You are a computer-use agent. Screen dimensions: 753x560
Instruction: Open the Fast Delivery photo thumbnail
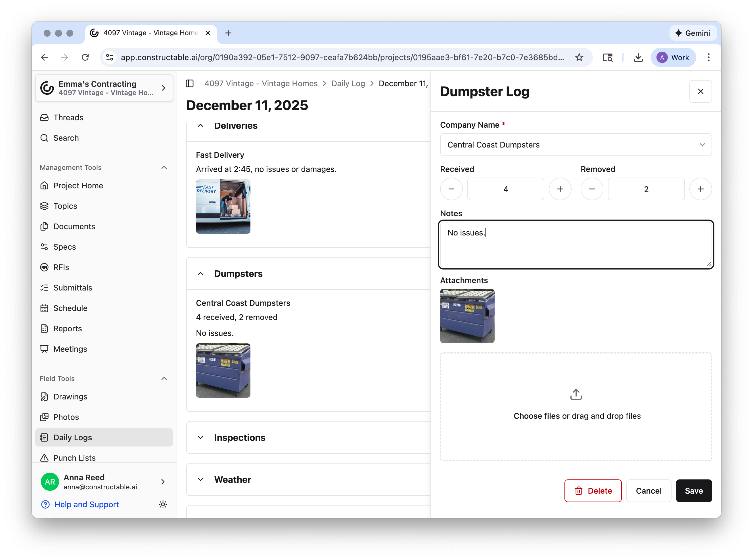pos(223,207)
